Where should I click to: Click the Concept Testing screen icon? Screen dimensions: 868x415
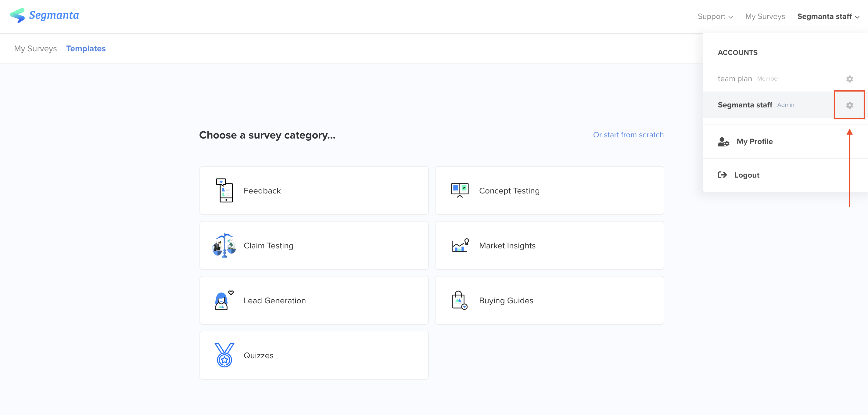pyautogui.click(x=460, y=190)
